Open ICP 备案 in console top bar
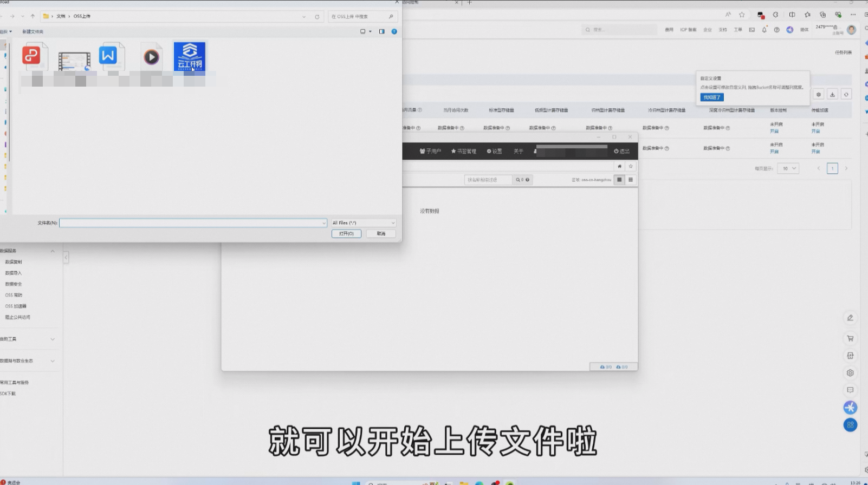Image resolution: width=868 pixels, height=485 pixels. coord(688,30)
